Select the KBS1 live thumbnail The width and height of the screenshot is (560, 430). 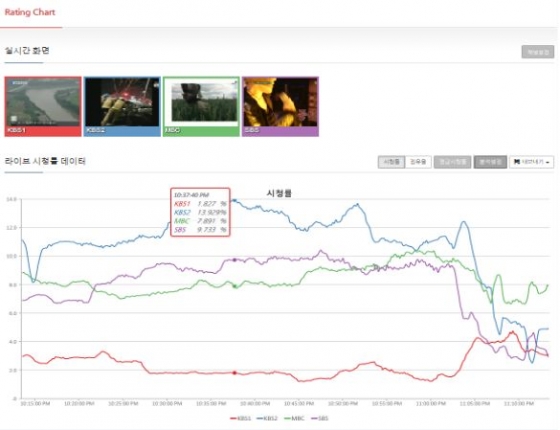[43, 106]
